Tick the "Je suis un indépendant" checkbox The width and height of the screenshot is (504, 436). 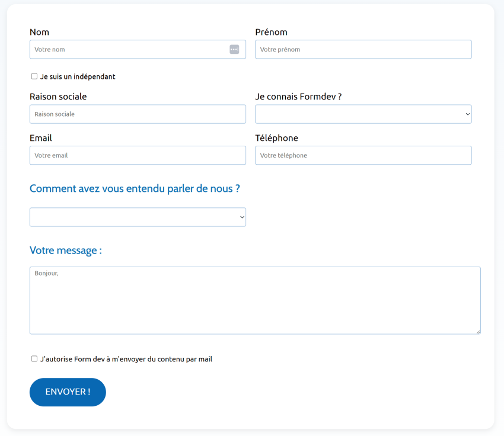click(34, 76)
